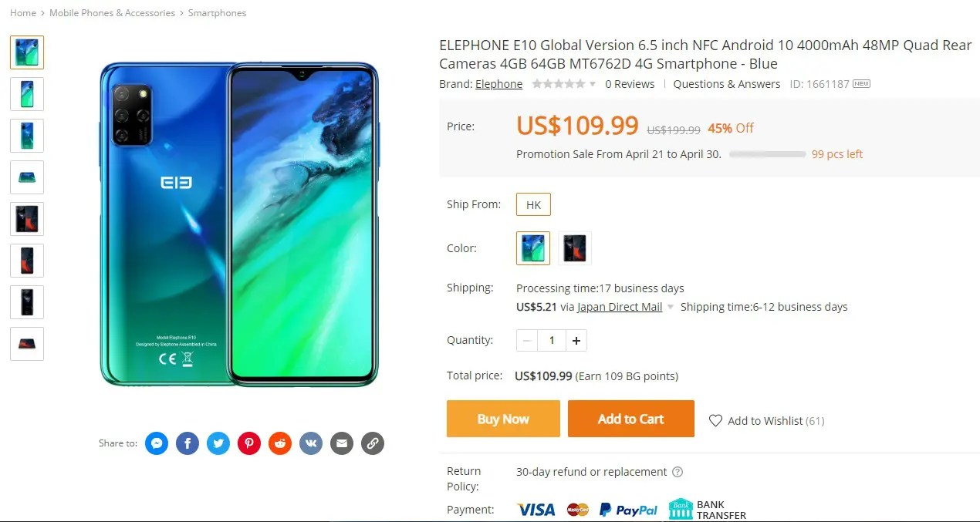Screen dimensions: 980x522
Task: Add item to Wishlist
Action: coord(766,421)
